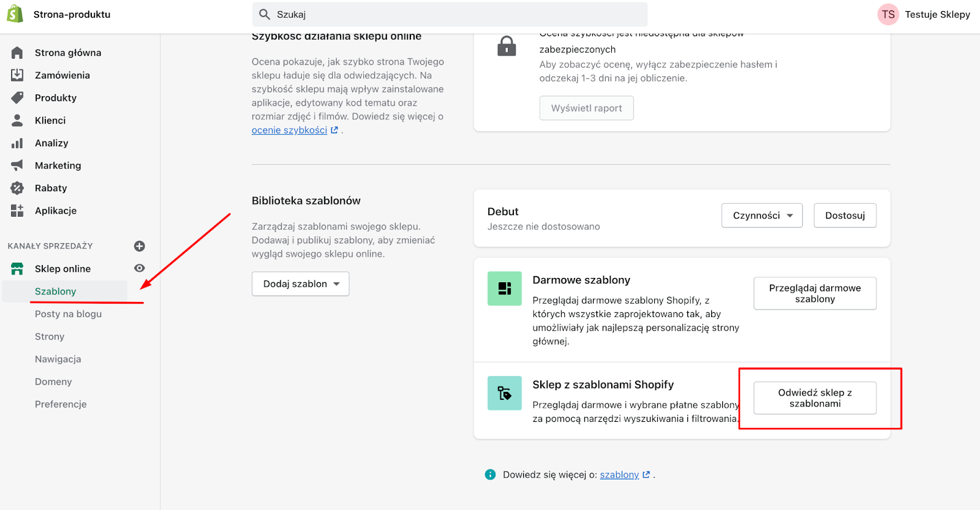Expand the Dodaj szablon dropdown
Screen dimensions: 980x510
pyautogui.click(x=300, y=283)
